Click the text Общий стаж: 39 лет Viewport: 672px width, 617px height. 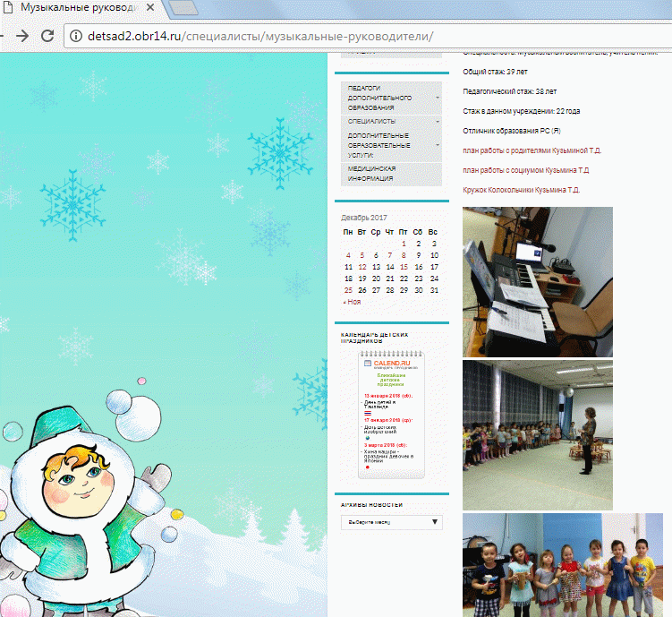coord(495,72)
